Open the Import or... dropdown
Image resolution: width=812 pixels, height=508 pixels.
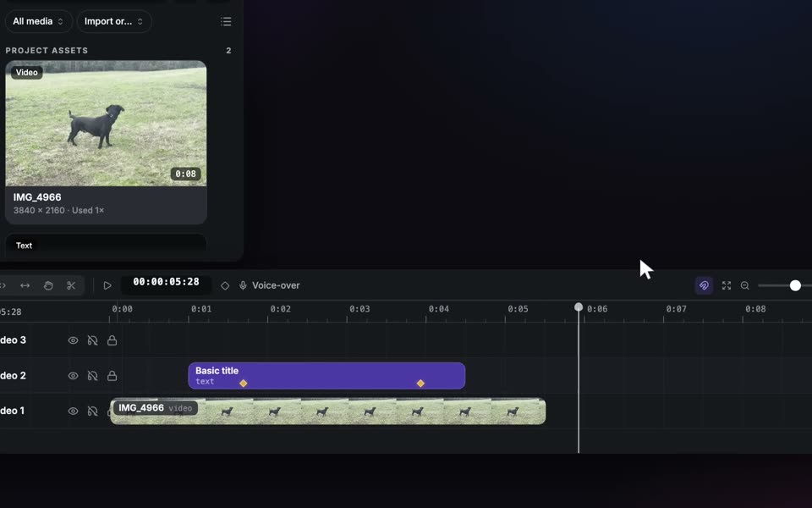(114, 21)
